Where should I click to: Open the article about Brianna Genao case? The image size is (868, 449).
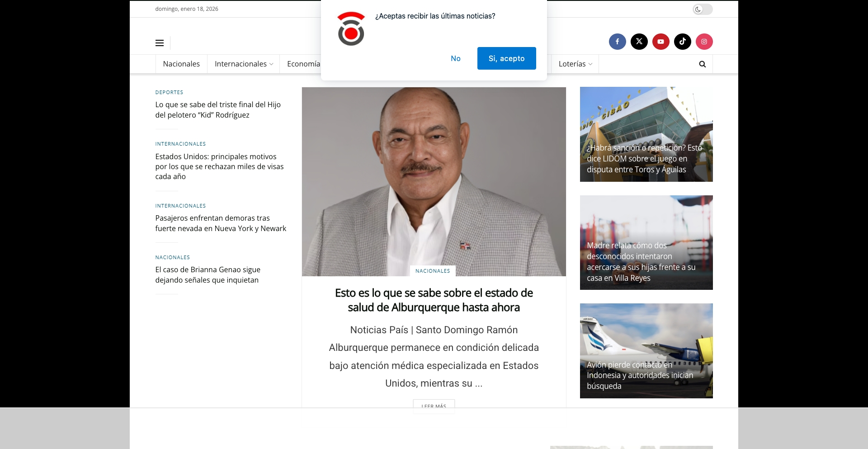[x=208, y=274]
